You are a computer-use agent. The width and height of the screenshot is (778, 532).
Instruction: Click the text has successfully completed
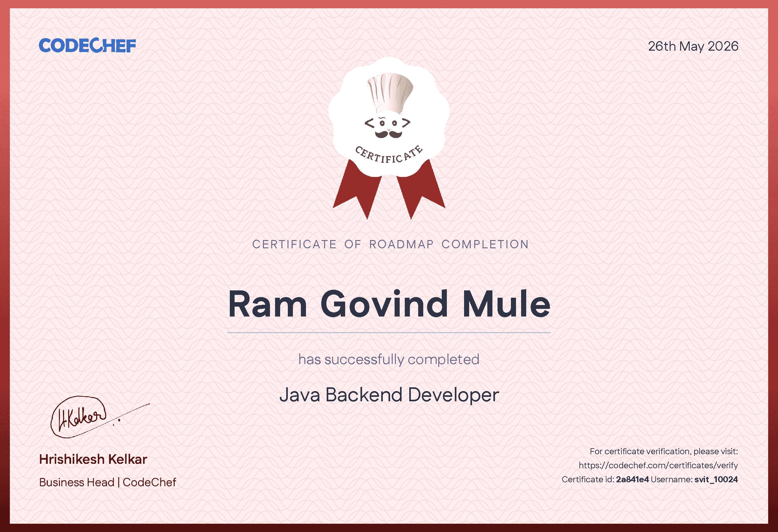(389, 360)
